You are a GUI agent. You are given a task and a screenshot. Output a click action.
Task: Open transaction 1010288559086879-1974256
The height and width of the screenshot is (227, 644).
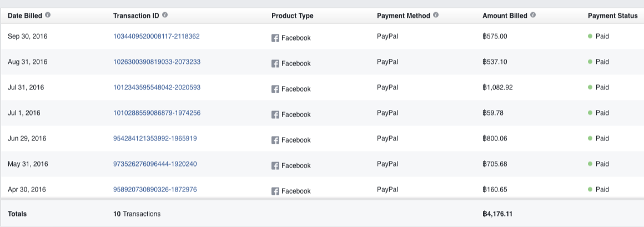coord(157,113)
